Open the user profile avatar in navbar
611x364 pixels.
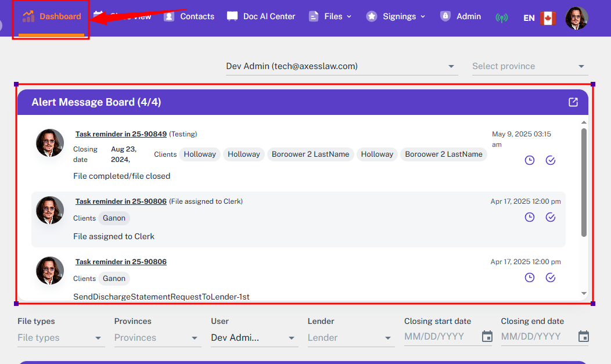[x=577, y=18]
